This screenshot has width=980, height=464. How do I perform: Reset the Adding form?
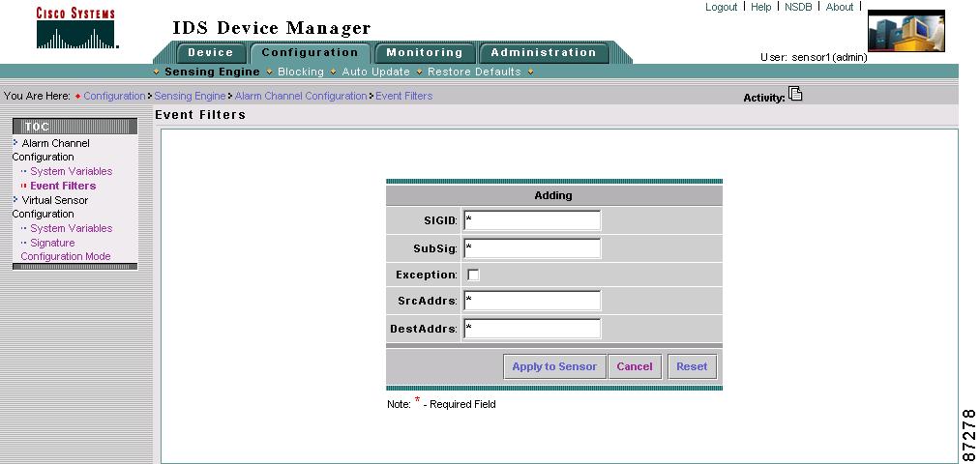click(692, 366)
